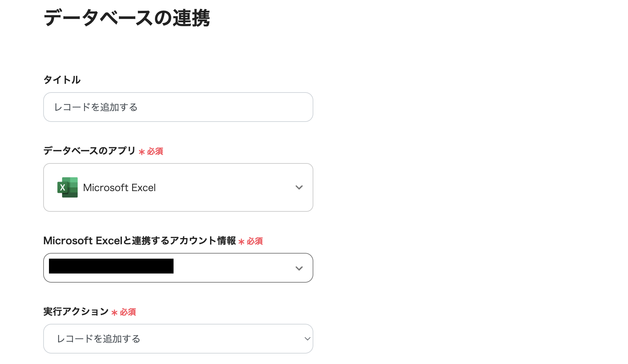Click the レコードを追加する placeholder text box
Viewport: 628px width, 364px height.
(178, 107)
